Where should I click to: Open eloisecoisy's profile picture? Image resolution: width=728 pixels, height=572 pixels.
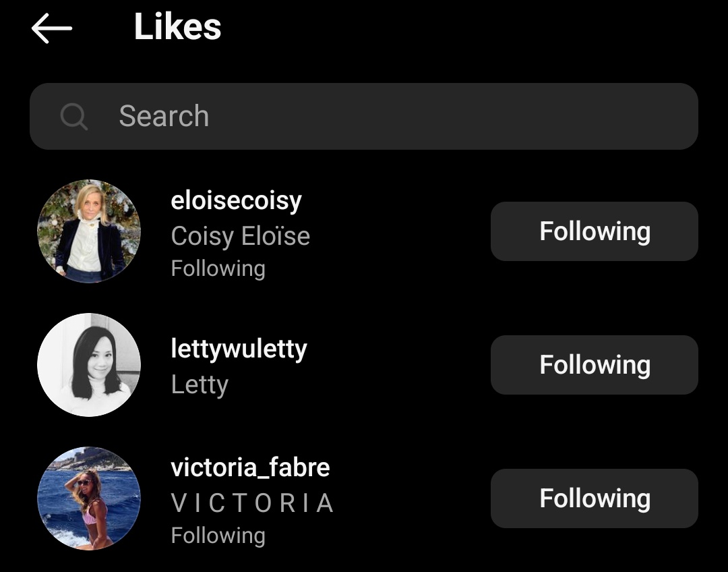click(x=89, y=231)
